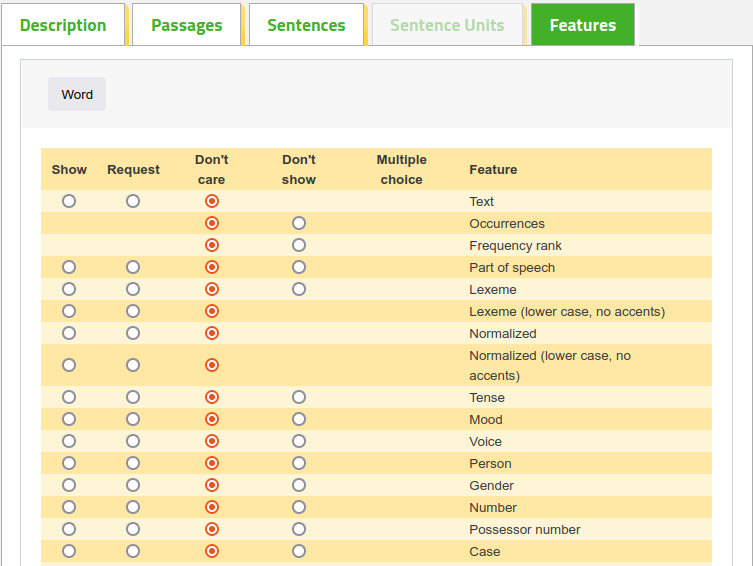Screen dimensions: 753x566
Task: Select Don't care for Case
Action: point(212,552)
